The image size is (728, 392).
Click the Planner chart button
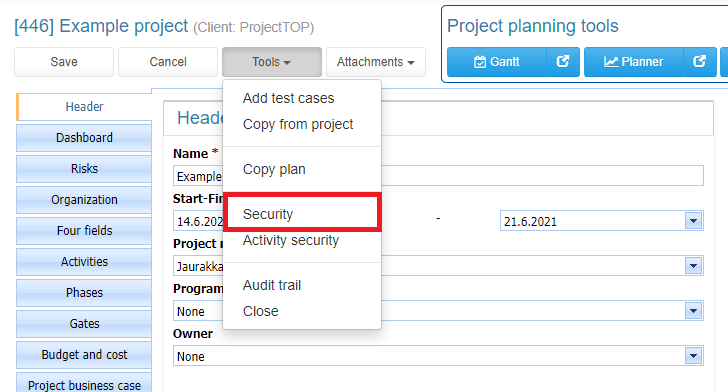pos(634,62)
